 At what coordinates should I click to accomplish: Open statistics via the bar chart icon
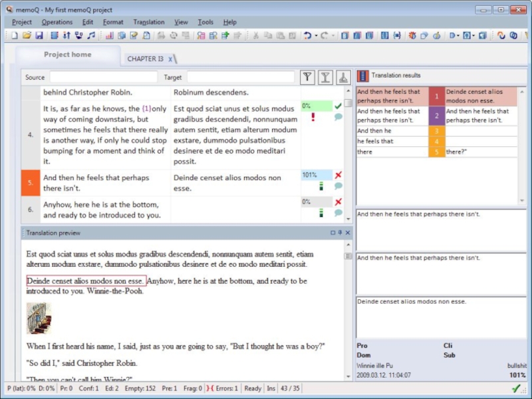[x=109, y=35]
